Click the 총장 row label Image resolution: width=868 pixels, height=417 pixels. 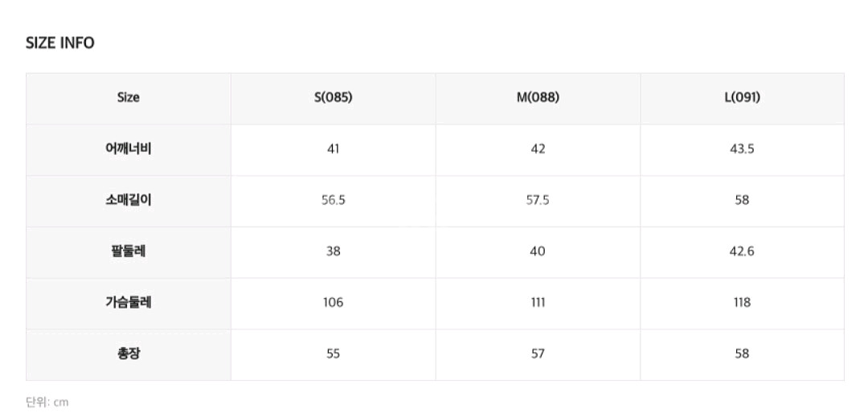click(x=128, y=354)
